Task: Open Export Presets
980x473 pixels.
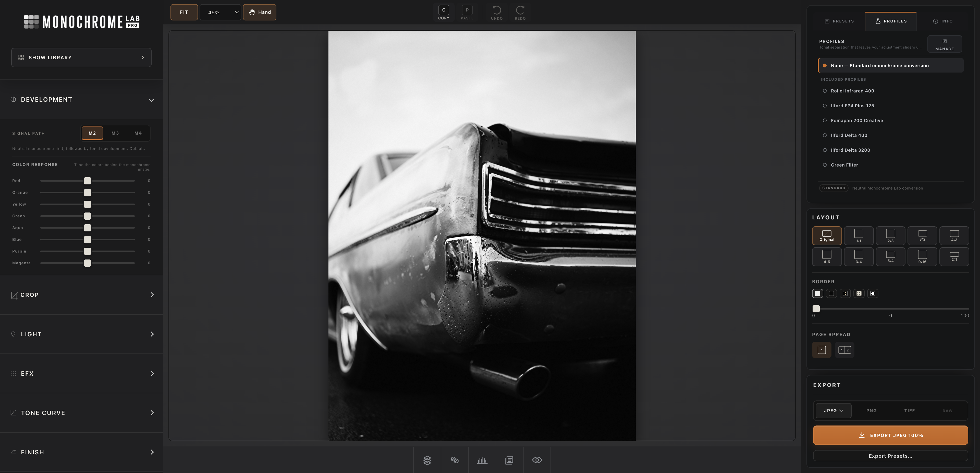Action: (890, 456)
